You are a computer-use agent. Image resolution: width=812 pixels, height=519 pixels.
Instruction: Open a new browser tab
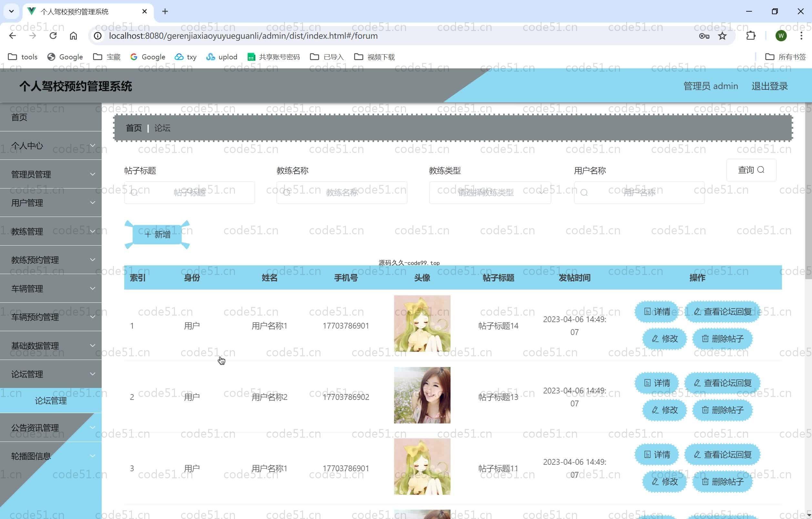click(165, 12)
